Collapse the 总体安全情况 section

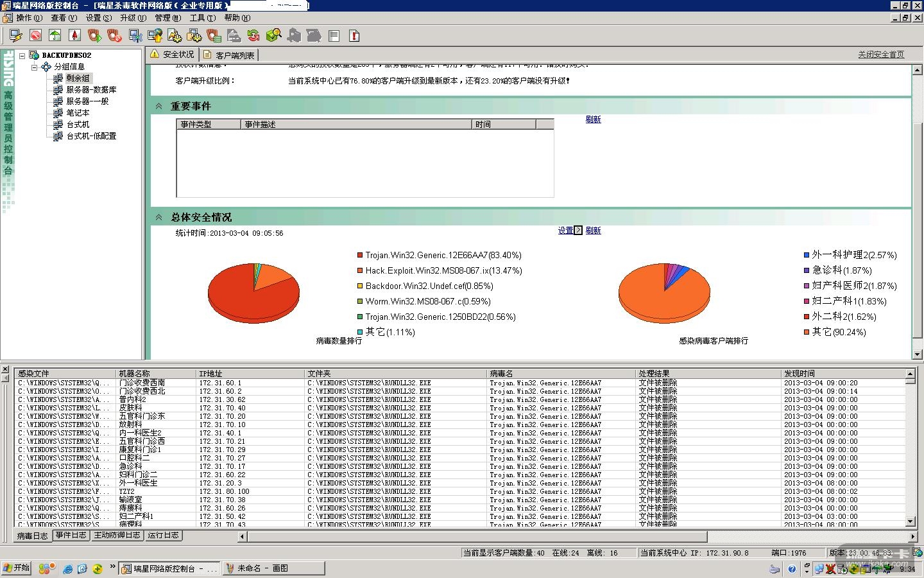[x=158, y=217]
